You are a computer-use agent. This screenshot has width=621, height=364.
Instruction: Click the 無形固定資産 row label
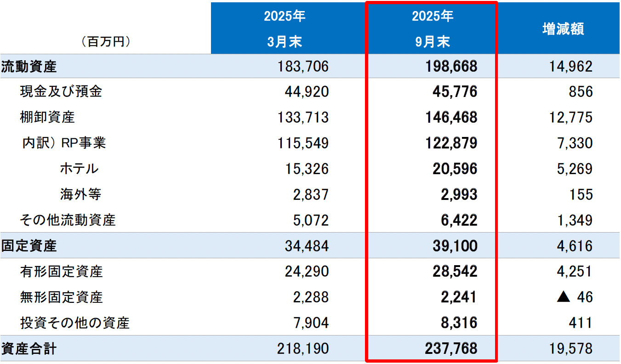click(61, 297)
